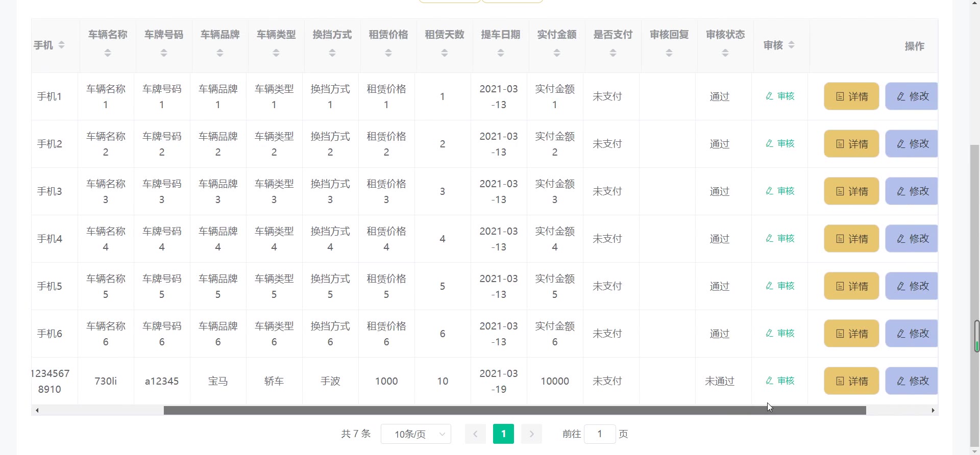Select the a12345 plate cell
The height and width of the screenshot is (455, 980).
(x=162, y=381)
